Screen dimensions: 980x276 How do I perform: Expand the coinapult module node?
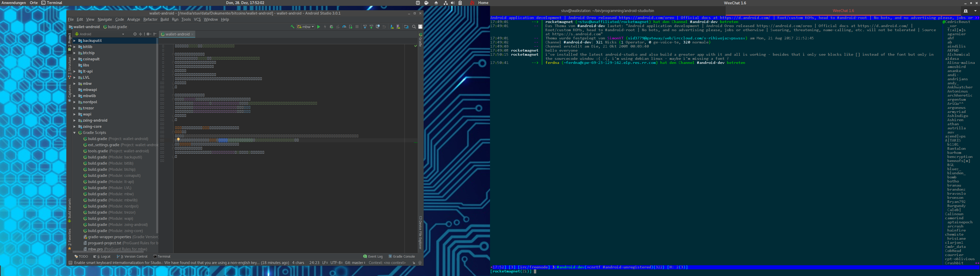(x=75, y=59)
